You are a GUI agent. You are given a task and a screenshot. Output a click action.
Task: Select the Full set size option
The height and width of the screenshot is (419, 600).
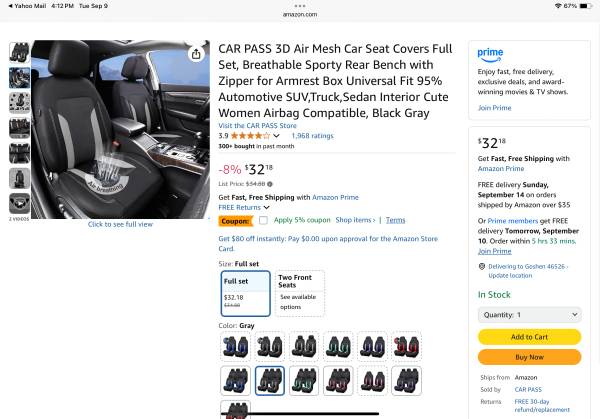[246, 293]
